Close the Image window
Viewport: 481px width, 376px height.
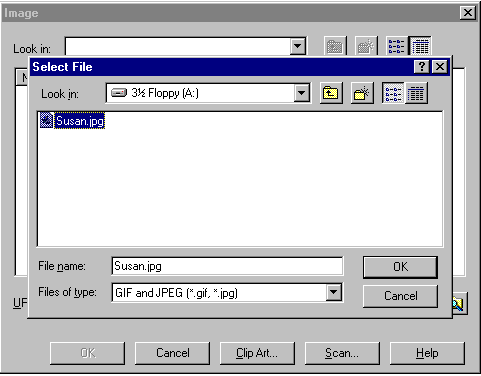pos(468,13)
